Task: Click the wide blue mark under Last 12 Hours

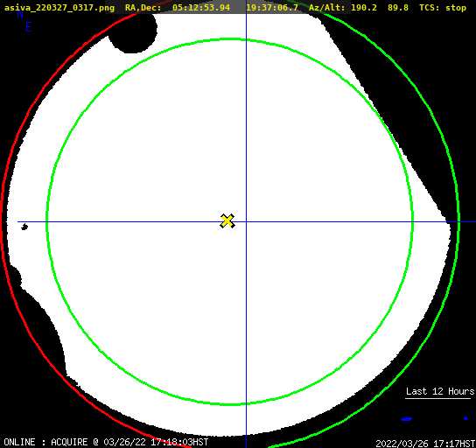Action: pyautogui.click(x=407, y=419)
